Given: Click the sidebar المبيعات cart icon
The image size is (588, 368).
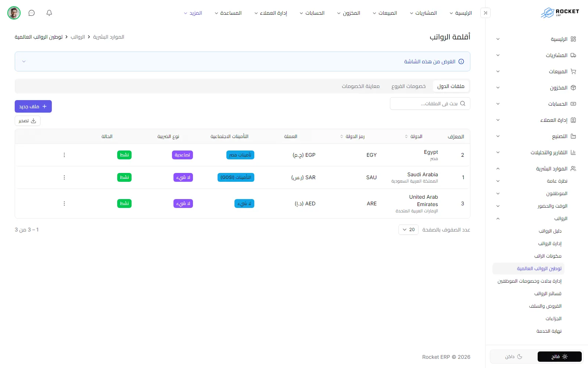Looking at the screenshot, I should click(573, 71).
